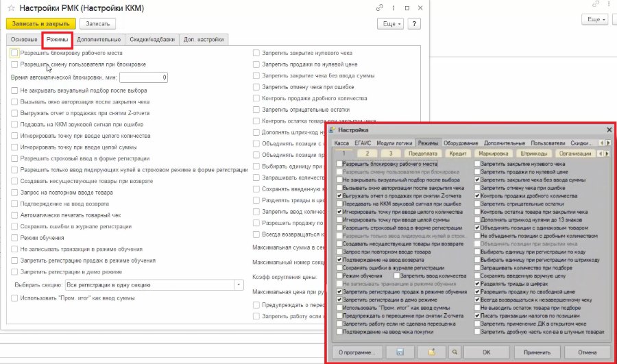Maximize the Настройки РМК form
617x364 pixels.
[407, 8]
